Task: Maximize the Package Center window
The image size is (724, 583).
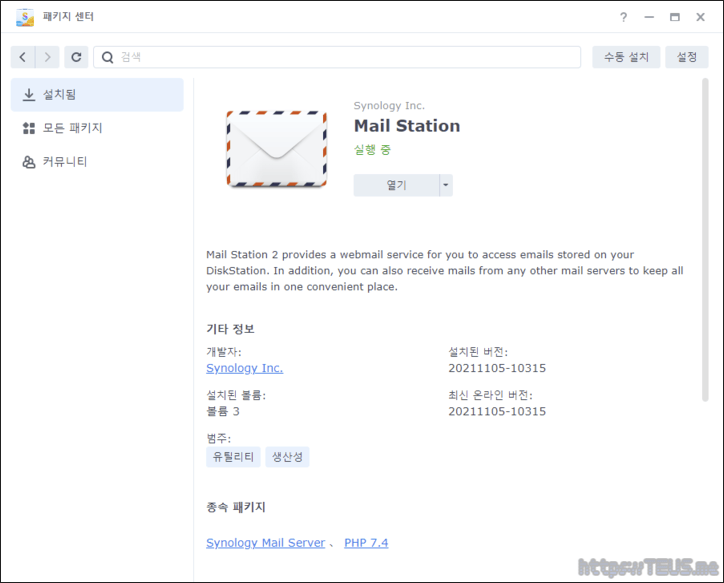Action: coord(675,18)
